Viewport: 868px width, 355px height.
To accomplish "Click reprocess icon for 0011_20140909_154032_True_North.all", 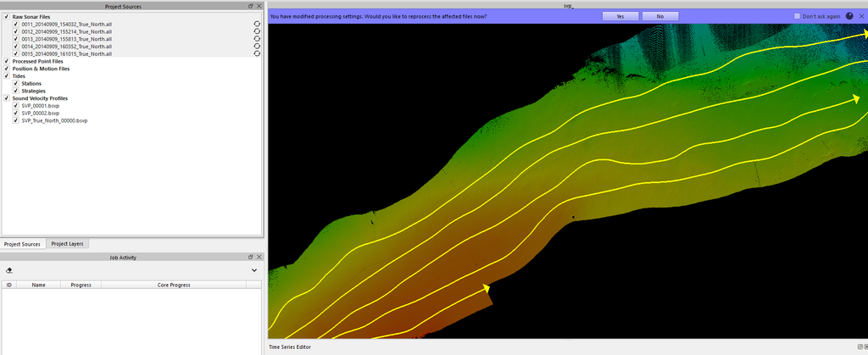I will coord(256,25).
